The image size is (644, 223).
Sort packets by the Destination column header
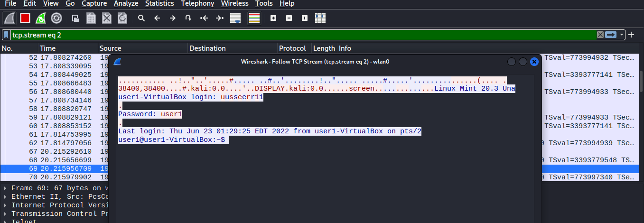tap(233, 48)
